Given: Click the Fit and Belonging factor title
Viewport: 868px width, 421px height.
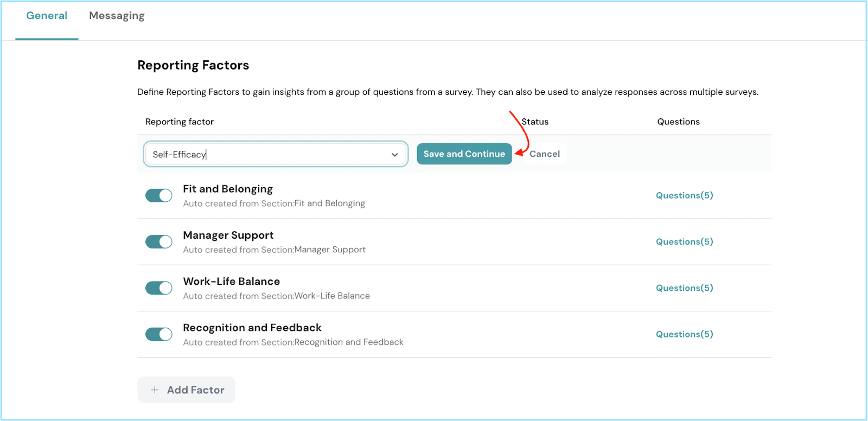Looking at the screenshot, I should coord(228,189).
